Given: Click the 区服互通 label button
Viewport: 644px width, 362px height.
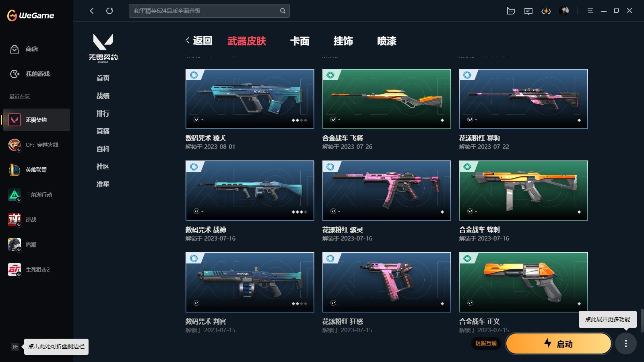Looking at the screenshot, I should pos(486,343).
